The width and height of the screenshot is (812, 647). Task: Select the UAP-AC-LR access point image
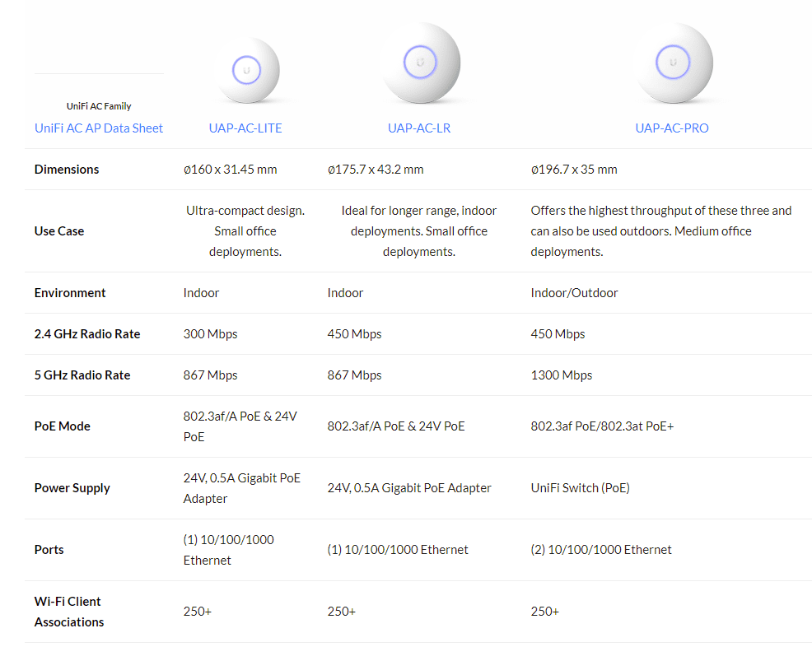(x=419, y=63)
